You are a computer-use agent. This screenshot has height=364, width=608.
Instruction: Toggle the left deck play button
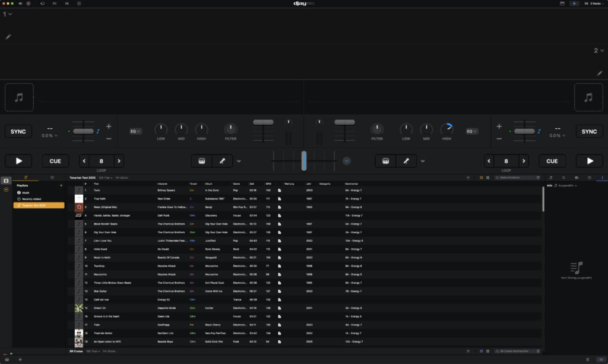[x=18, y=161]
